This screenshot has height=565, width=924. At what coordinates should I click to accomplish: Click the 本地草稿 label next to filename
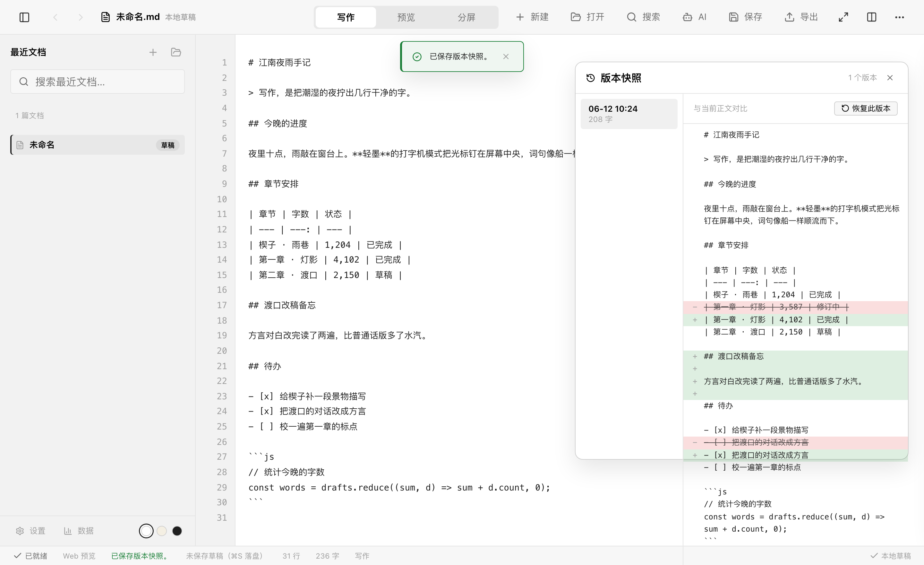pos(180,17)
